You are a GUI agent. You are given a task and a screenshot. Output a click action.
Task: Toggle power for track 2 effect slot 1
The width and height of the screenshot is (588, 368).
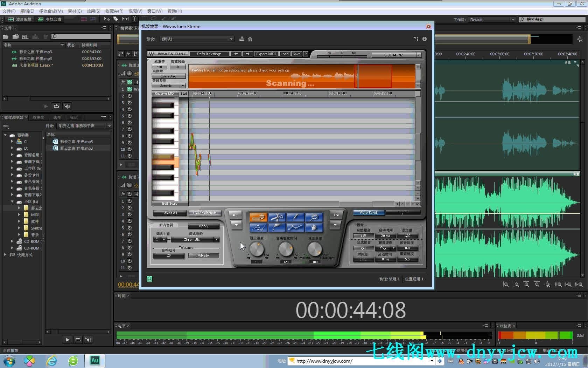tap(129, 201)
